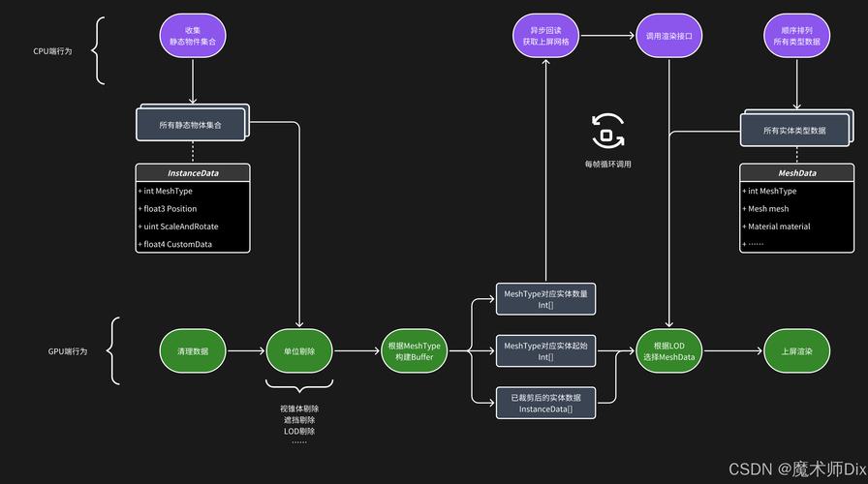The width and height of the screenshot is (868, 484).
Task: Click the 顺序排列所有类型数据 node
Action: pos(796,36)
